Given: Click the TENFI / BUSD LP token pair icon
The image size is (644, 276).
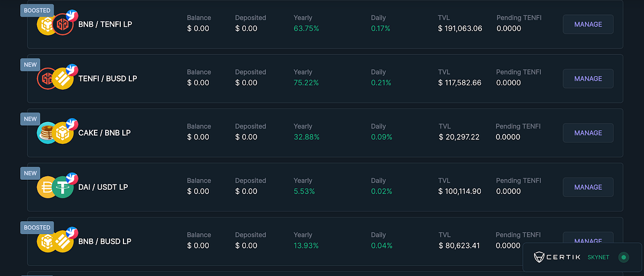Looking at the screenshot, I should click(x=55, y=79).
